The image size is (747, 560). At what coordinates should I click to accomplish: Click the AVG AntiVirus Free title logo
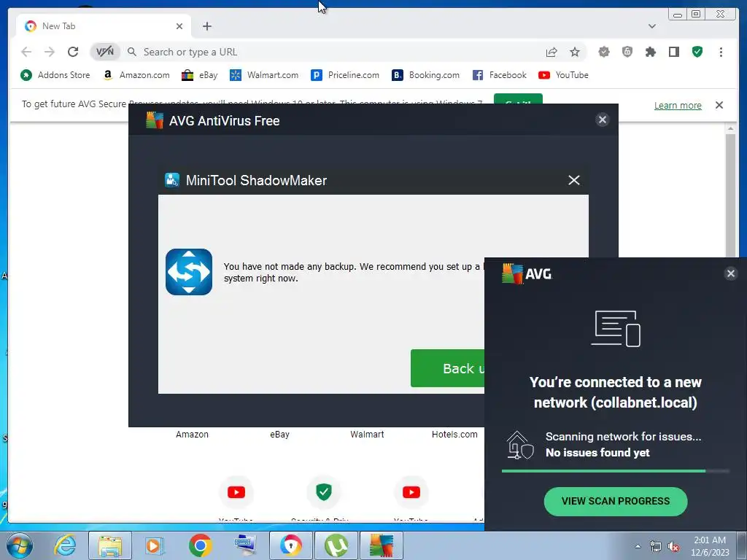(155, 120)
